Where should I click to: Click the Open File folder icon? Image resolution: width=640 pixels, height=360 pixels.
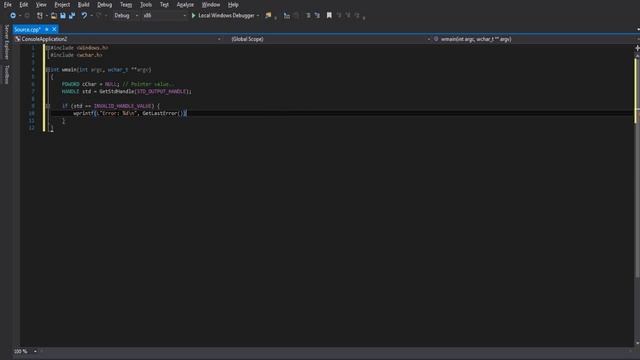(x=53, y=16)
